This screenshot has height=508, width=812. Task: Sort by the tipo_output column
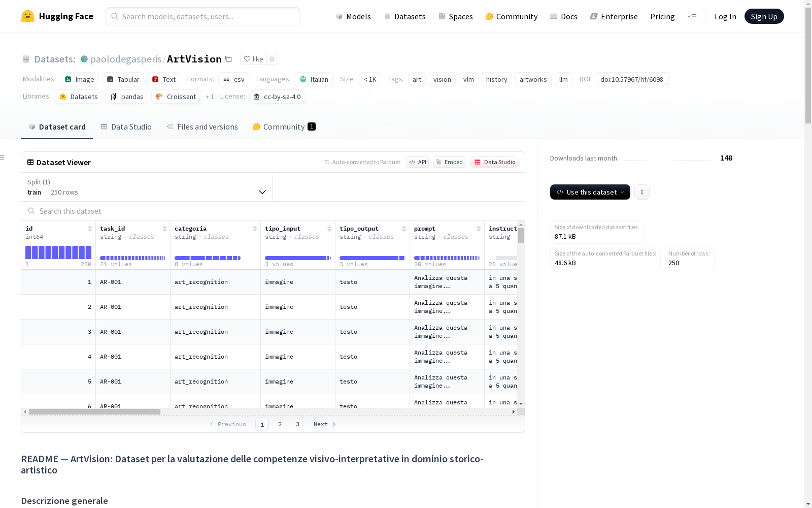click(x=404, y=229)
